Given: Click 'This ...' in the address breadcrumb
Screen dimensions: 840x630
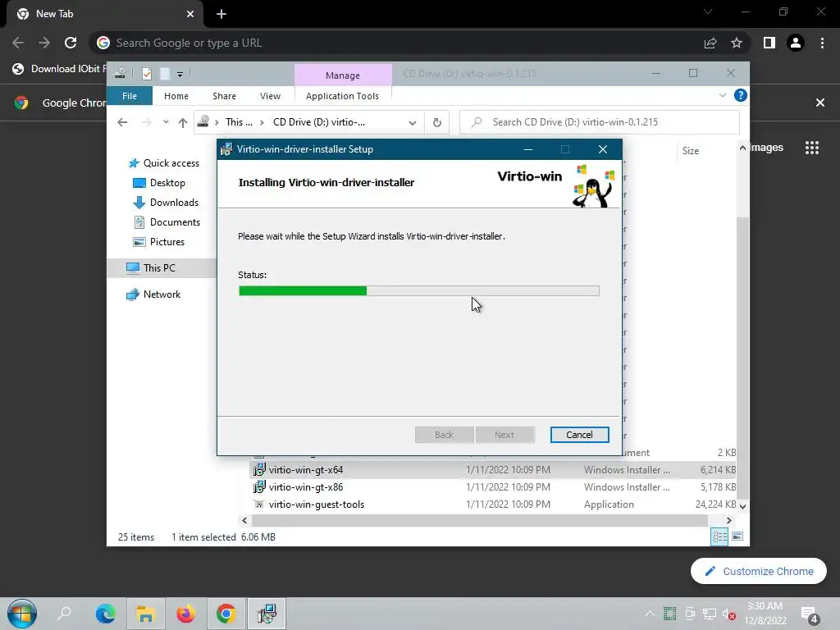Looking at the screenshot, I should [239, 122].
